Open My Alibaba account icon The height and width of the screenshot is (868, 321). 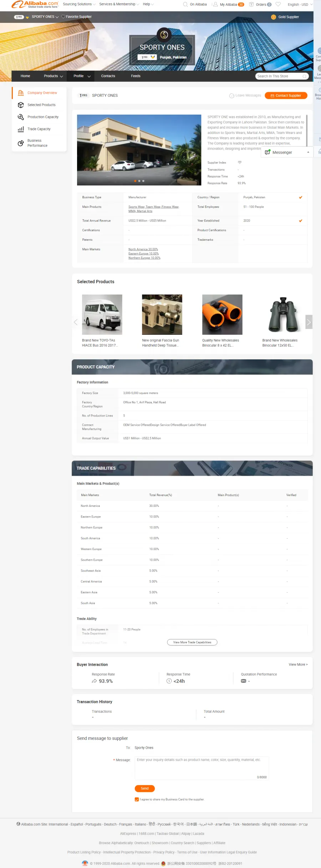pyautogui.click(x=215, y=4)
